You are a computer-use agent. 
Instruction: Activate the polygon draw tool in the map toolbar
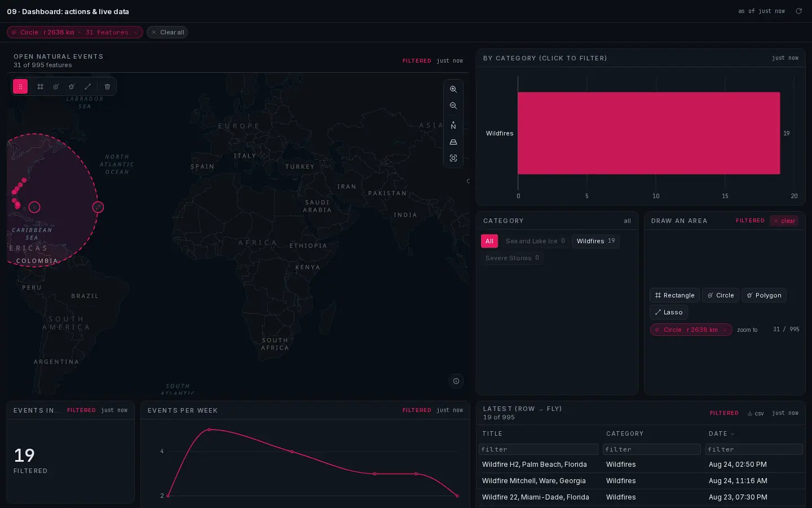pos(72,86)
